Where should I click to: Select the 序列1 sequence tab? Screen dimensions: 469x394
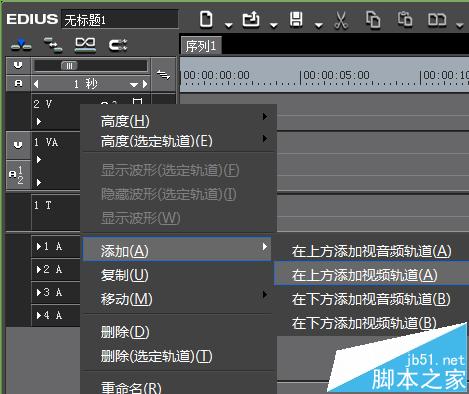pyautogui.click(x=201, y=45)
